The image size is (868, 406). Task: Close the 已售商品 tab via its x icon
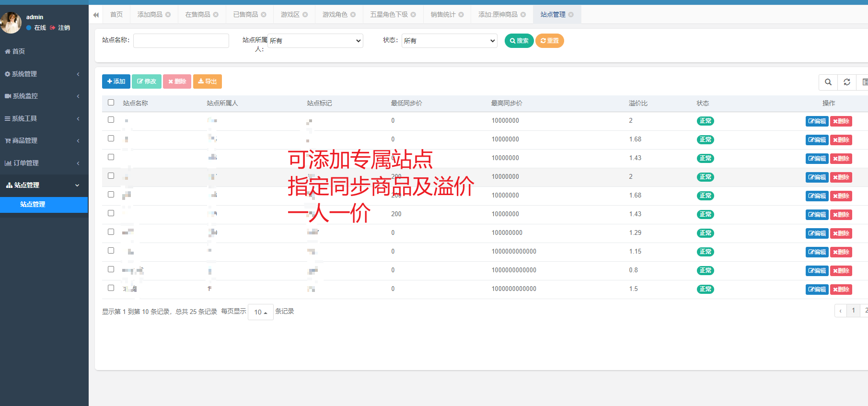264,15
